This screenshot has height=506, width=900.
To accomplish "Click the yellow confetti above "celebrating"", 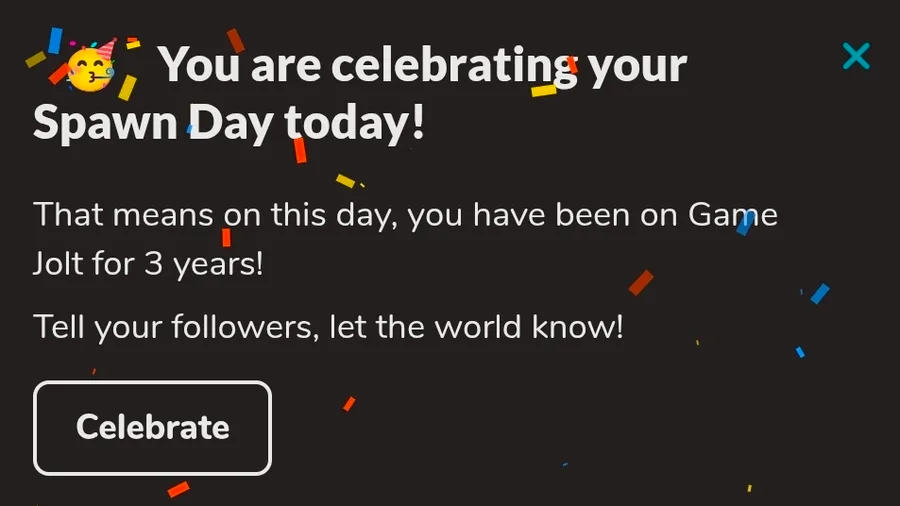I will (x=544, y=90).
